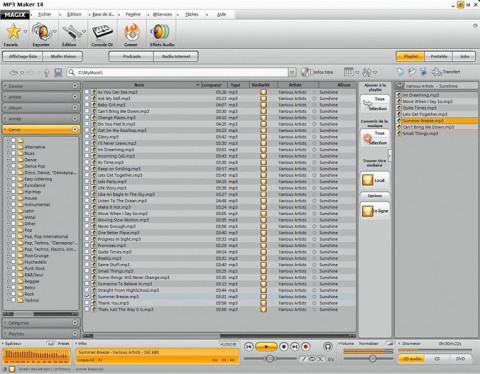Open the Favoris star icon
The width and height of the screenshot is (480, 374).
(13, 32)
